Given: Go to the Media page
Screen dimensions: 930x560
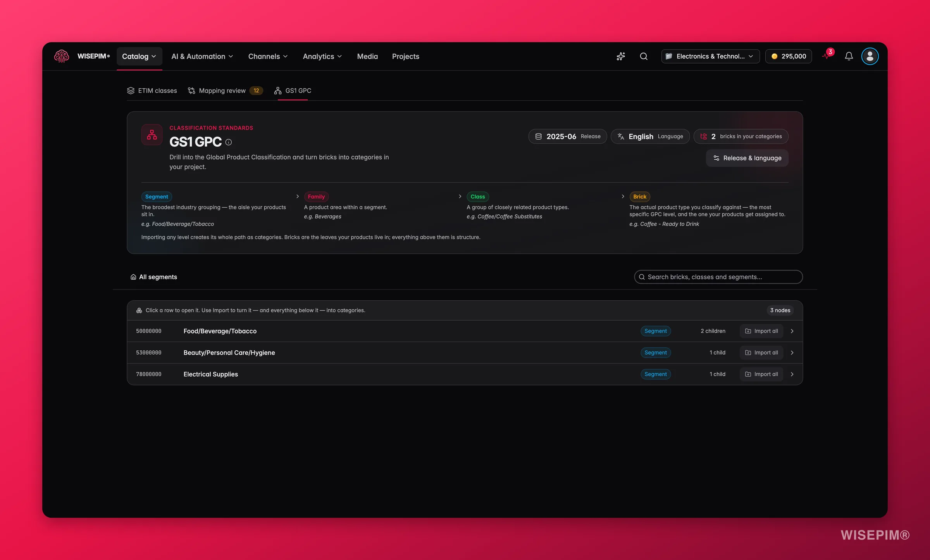Looking at the screenshot, I should click(x=367, y=56).
